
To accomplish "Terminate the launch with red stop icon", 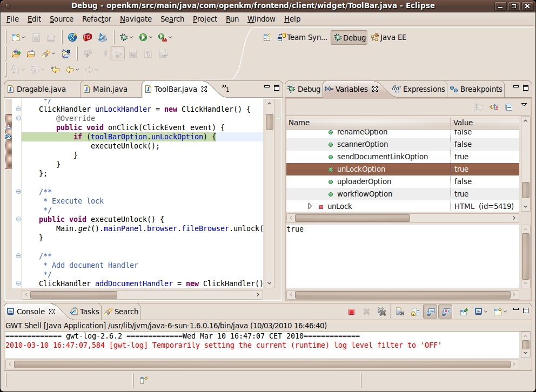I will (351, 312).
